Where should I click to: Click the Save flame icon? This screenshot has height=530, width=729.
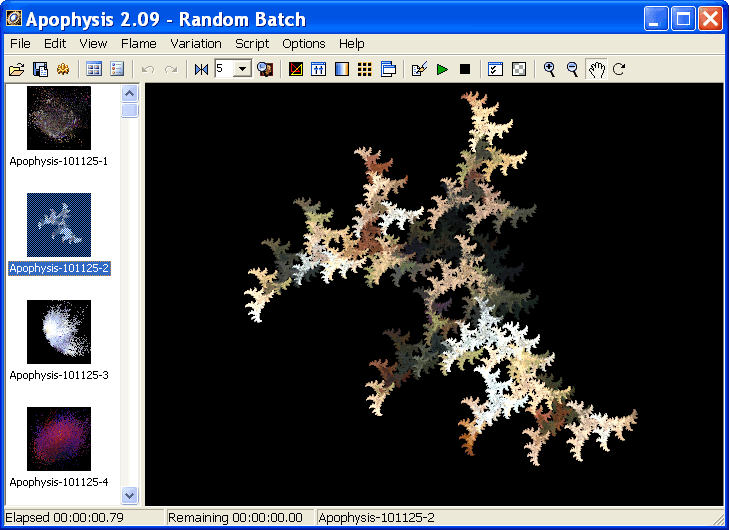[40, 70]
